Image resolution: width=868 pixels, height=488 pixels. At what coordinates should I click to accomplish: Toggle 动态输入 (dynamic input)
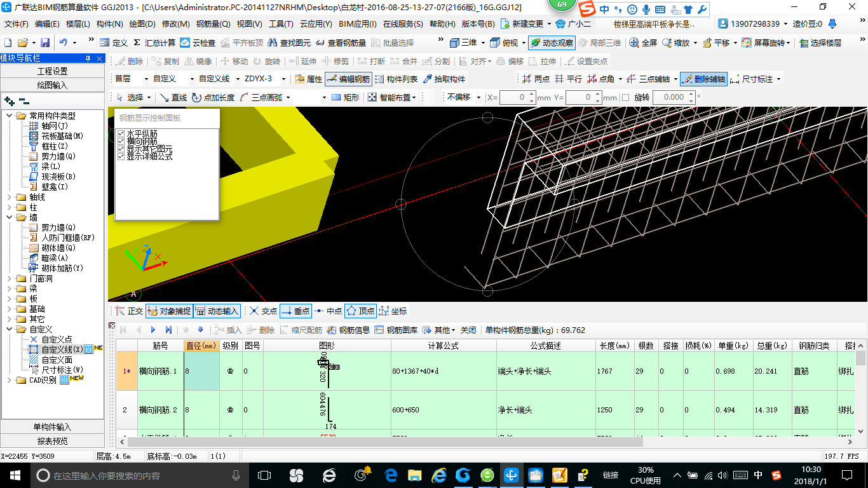217,311
